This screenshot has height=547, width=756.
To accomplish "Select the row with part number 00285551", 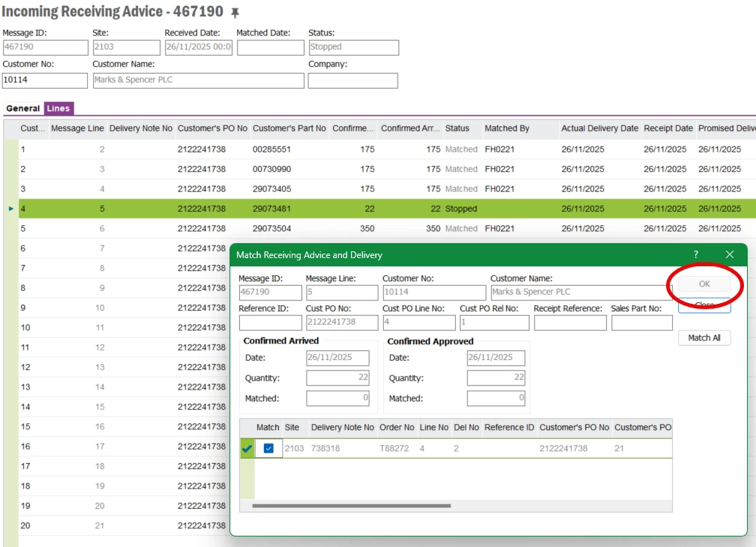I will coord(271,149).
